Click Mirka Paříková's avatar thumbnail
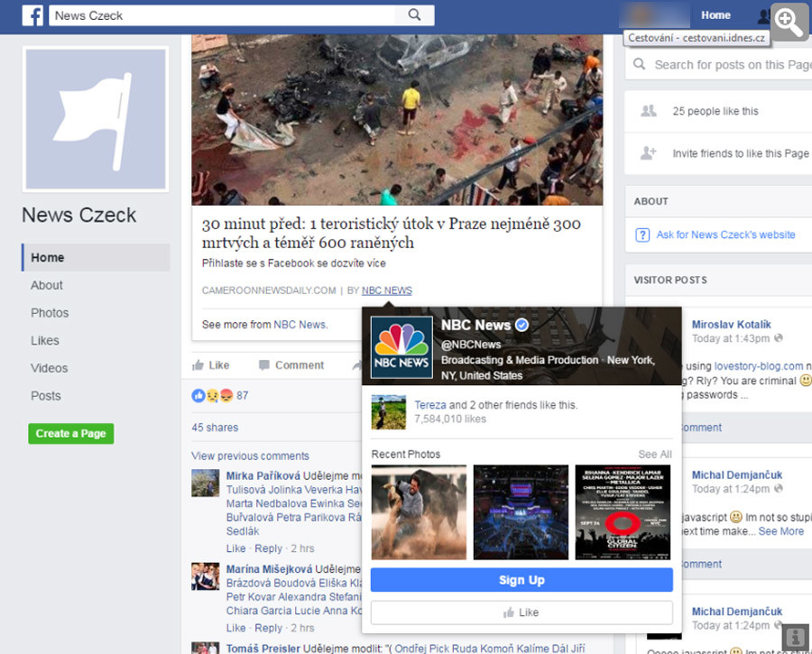The image size is (812, 654). 205,483
